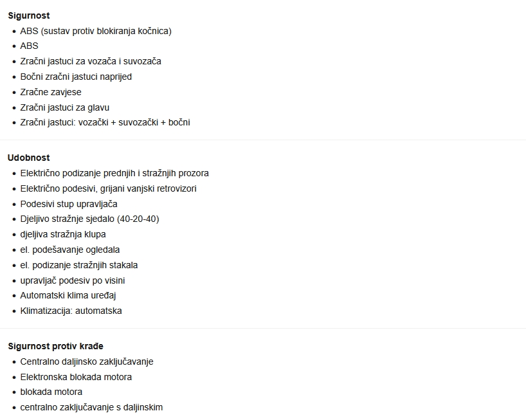Click the Zračne zavjese list item
This screenshot has height=420, width=526.
pyautogui.click(x=51, y=92)
